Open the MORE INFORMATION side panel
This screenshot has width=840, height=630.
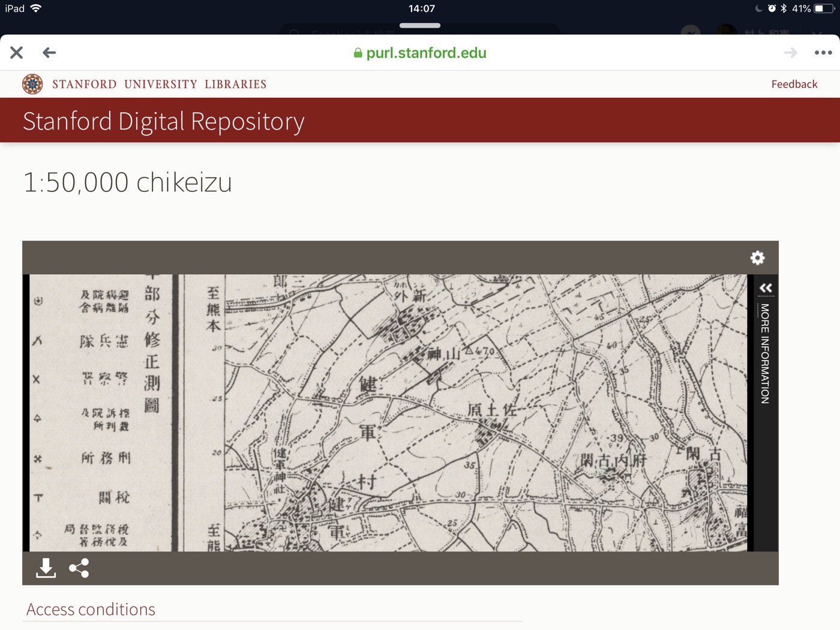tap(765, 354)
